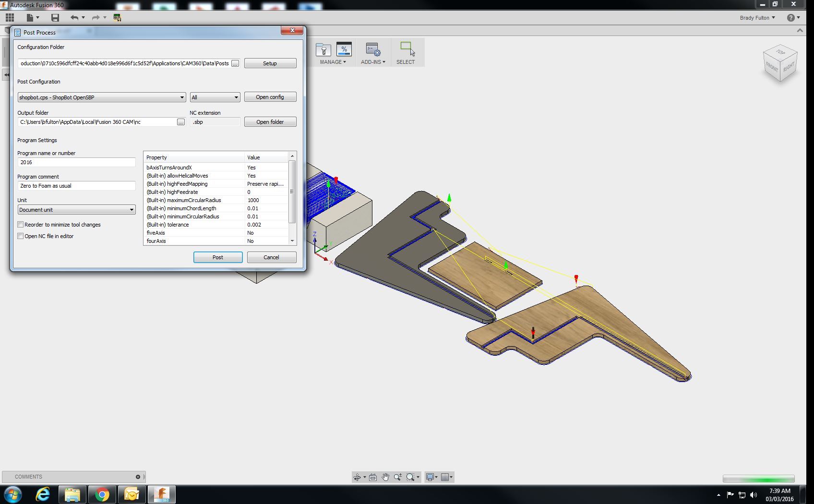Open the 'All' filter dropdown
The width and height of the screenshot is (814, 504).
coord(215,97)
